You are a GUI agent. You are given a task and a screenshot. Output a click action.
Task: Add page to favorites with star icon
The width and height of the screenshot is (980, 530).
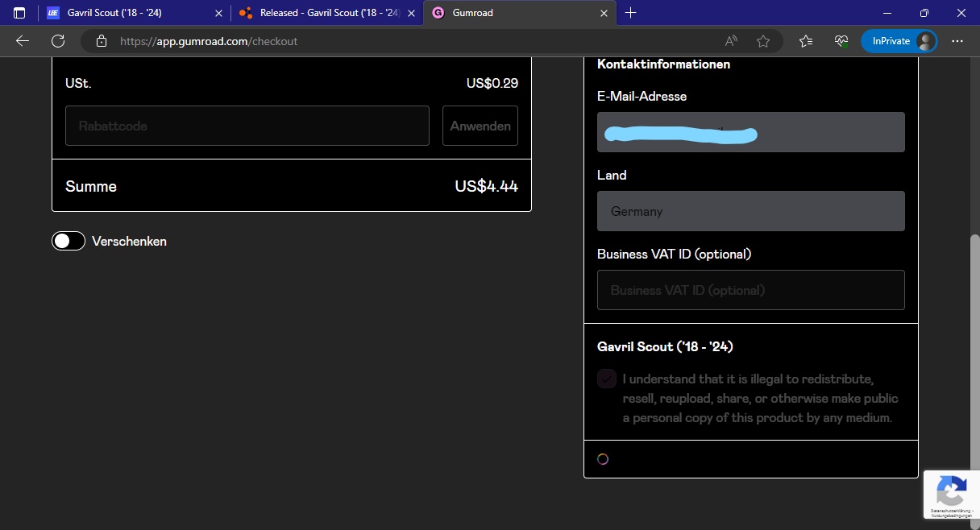pos(763,41)
